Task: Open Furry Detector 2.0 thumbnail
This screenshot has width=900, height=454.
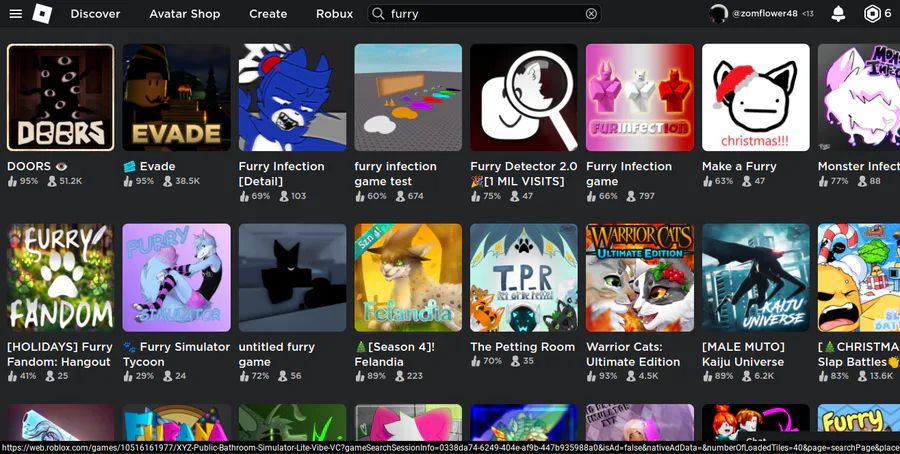Action: [524, 98]
